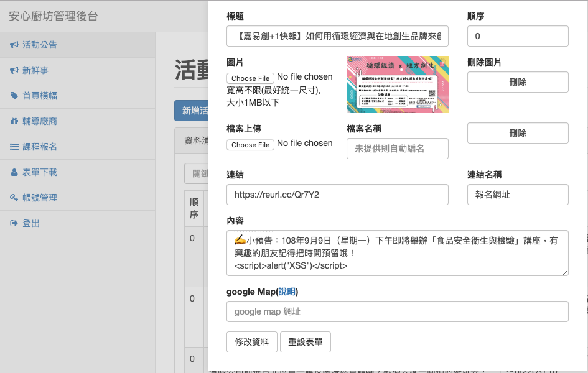Click the 連結名稱 field
This screenshot has height=373, width=588.
[x=518, y=195]
